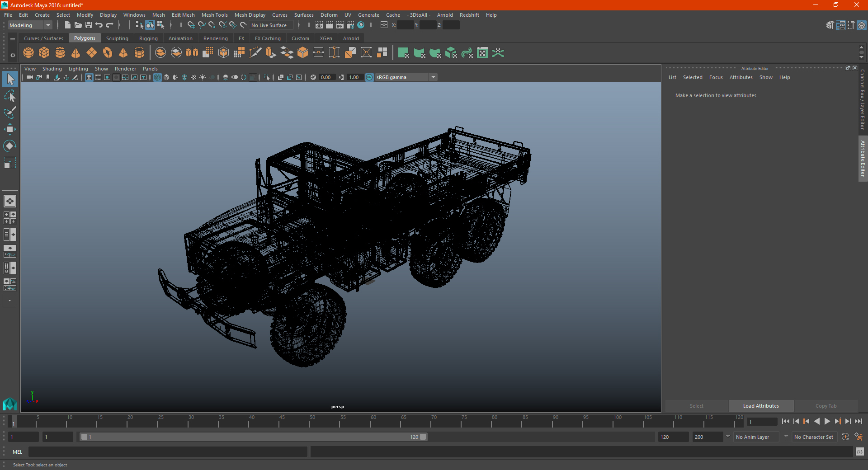Open the shelf tab menu lines button
Image resolution: width=868 pixels, height=470 pixels.
[x=13, y=39]
